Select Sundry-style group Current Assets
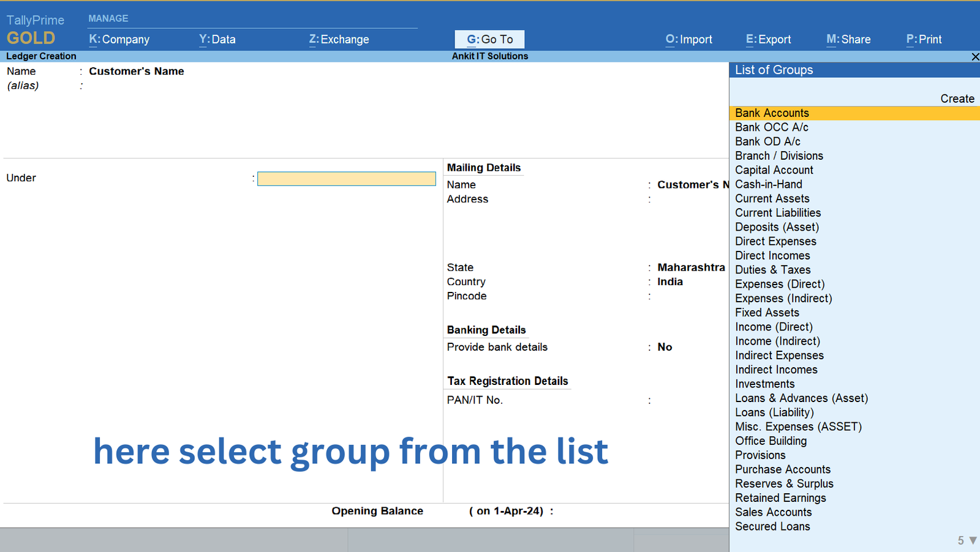 tap(772, 199)
